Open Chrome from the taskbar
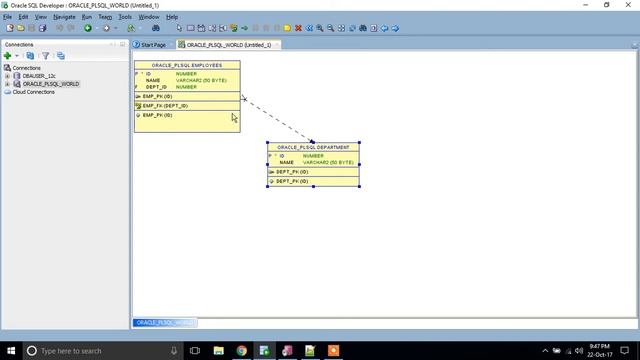The height and width of the screenshot is (360, 640). pyautogui.click(x=242, y=351)
